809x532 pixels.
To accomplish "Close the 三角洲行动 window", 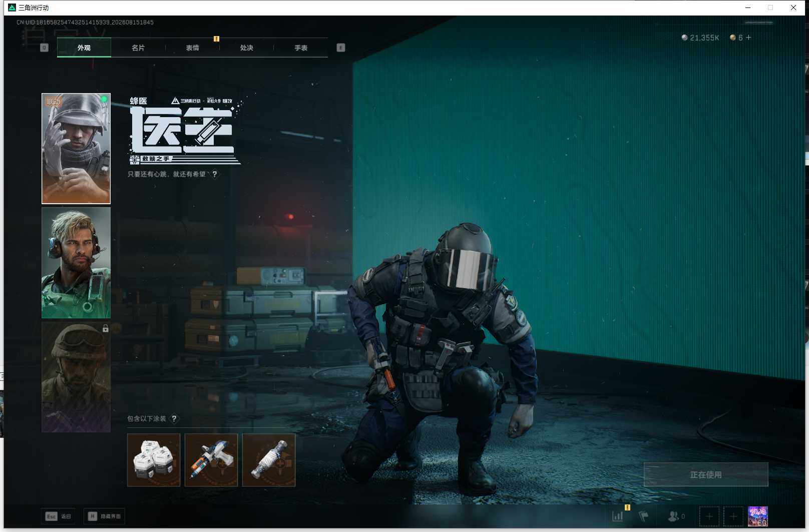I will click(x=793, y=8).
